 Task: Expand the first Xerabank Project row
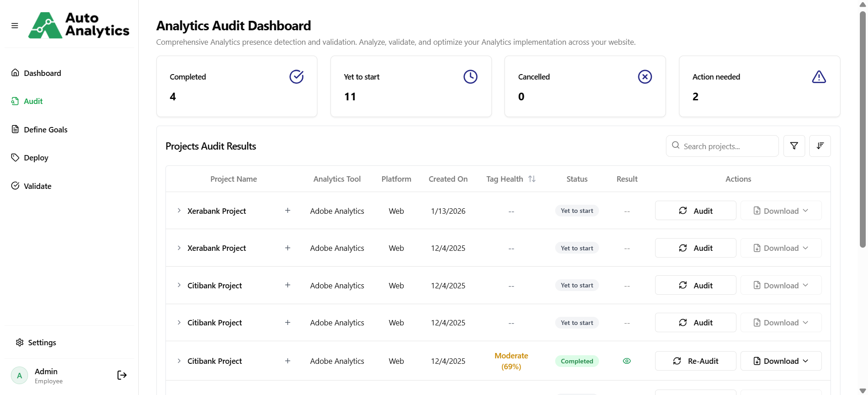[179, 211]
